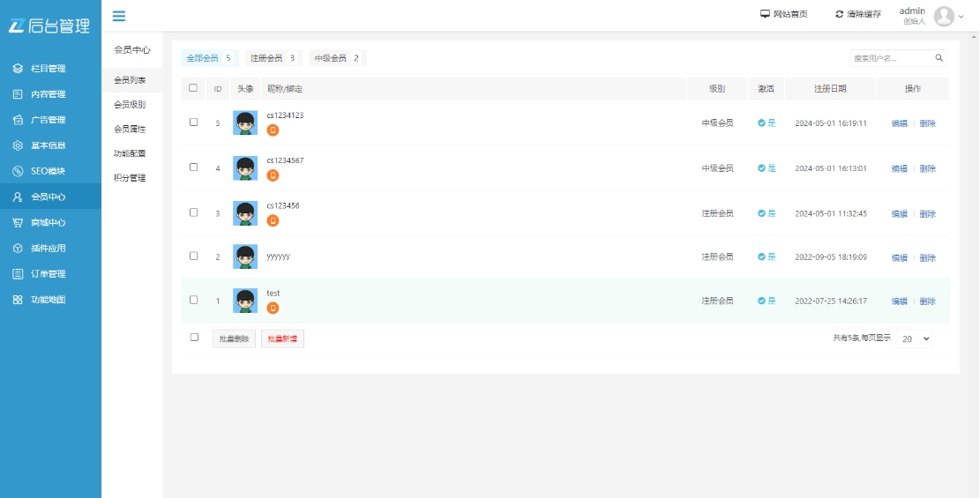The width and height of the screenshot is (980, 498).
Task: Expand admin account menu arrow
Action: (961, 17)
